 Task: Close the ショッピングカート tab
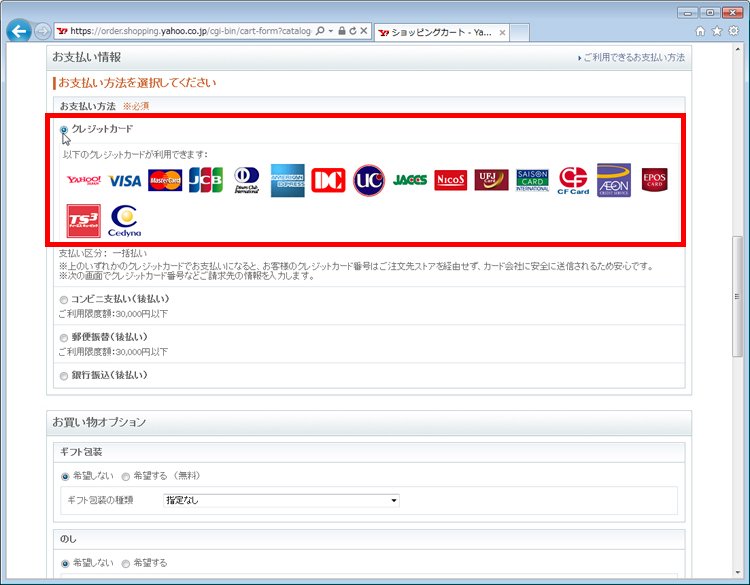coord(502,33)
